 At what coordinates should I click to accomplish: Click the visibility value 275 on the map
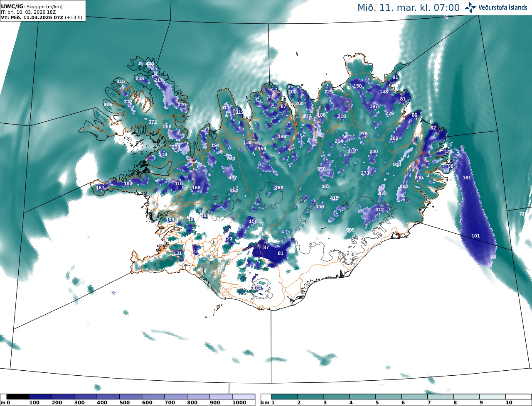click(363, 134)
